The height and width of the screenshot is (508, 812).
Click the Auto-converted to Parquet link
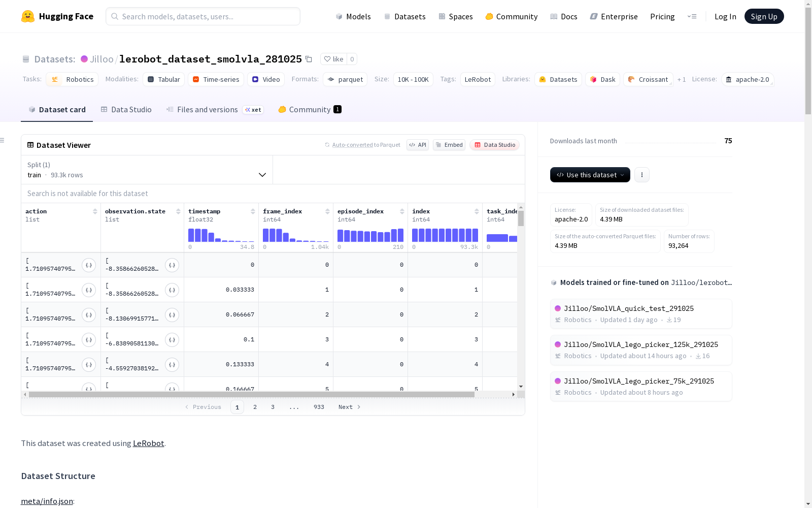tap(366, 145)
